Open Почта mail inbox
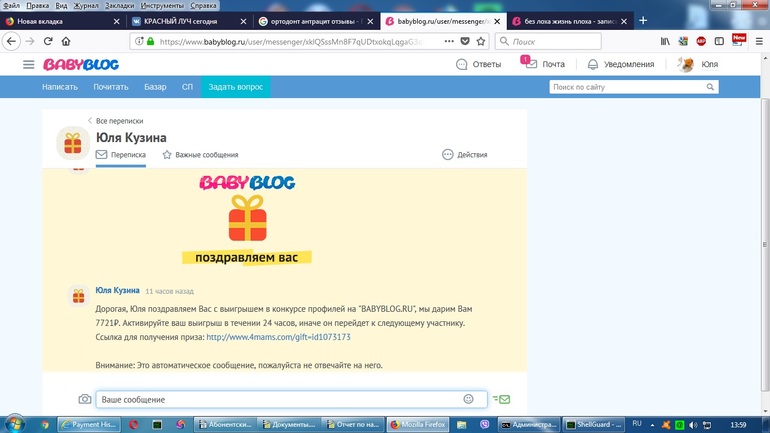 tap(544, 64)
